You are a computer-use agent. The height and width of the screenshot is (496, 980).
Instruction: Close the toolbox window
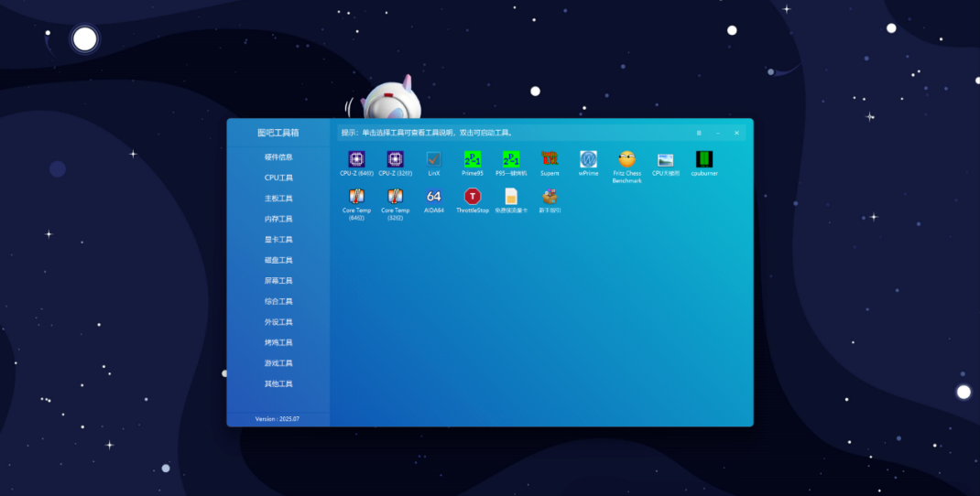(x=736, y=133)
